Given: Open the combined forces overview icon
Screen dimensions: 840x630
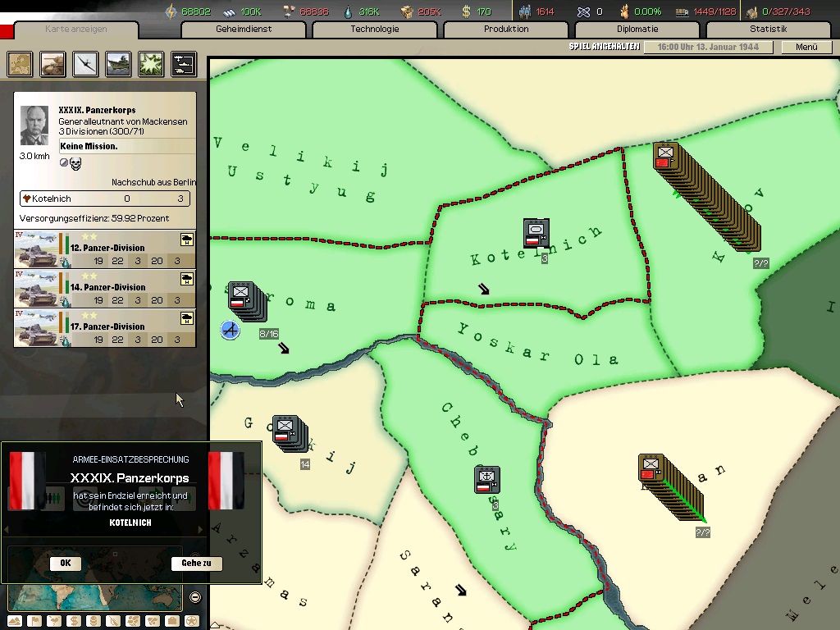Looking at the screenshot, I should tap(184, 64).
